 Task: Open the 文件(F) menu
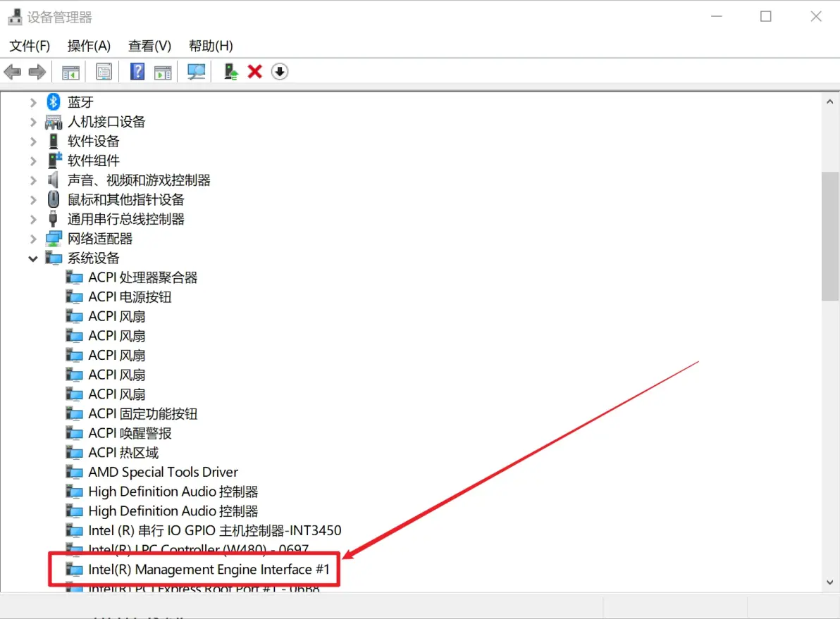click(30, 46)
